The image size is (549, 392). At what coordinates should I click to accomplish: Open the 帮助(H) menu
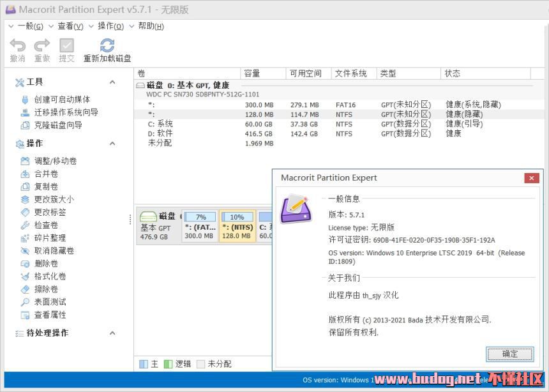tap(151, 26)
